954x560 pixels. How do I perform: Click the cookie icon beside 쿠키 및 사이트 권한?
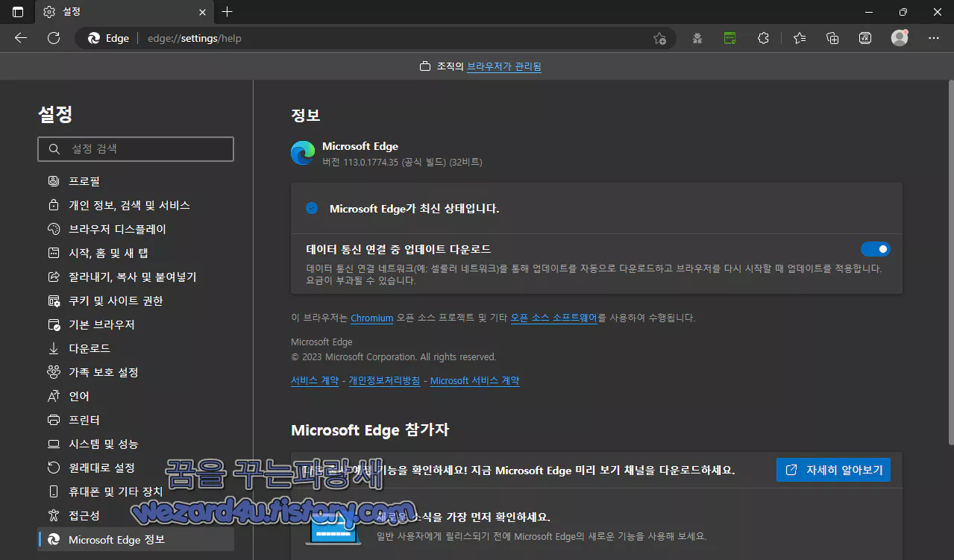pos(54,301)
